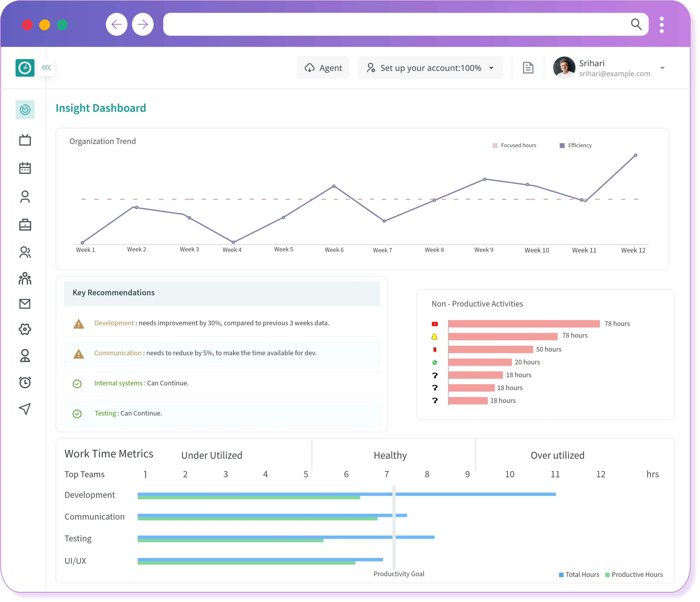Open the single user icon in sidebar
The height and width of the screenshot is (602, 700).
25,196
